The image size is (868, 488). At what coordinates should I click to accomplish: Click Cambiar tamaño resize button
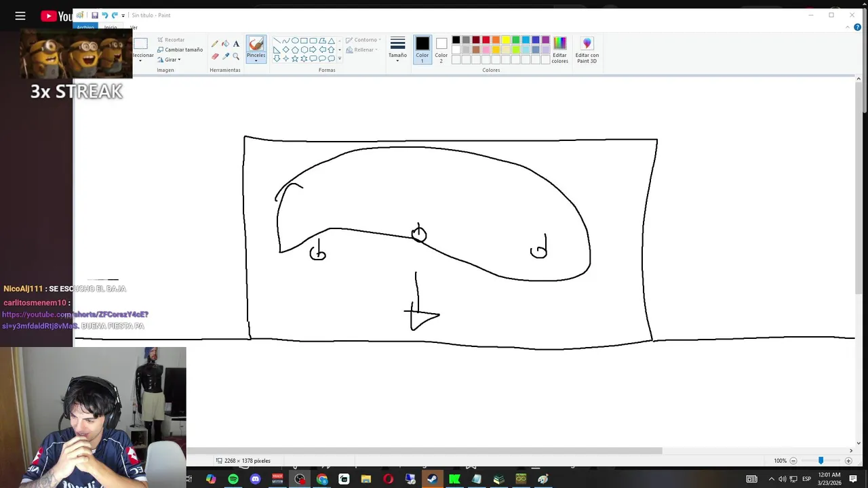[x=180, y=49]
